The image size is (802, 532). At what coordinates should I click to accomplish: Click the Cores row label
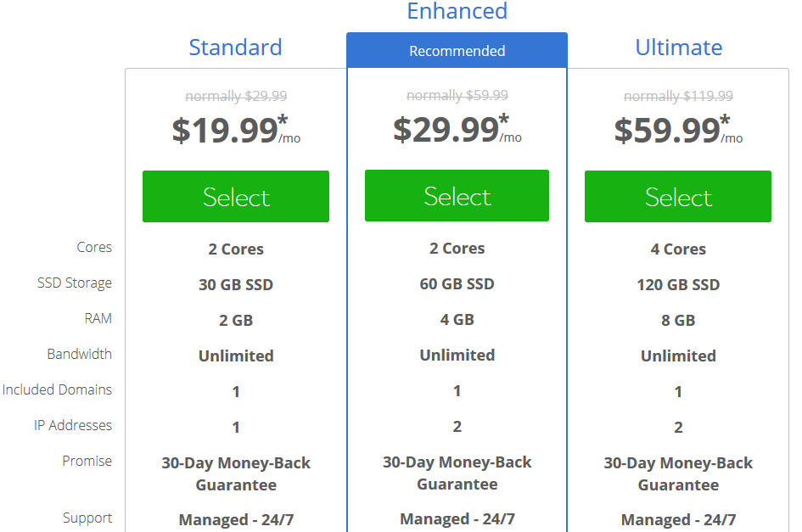(94, 247)
